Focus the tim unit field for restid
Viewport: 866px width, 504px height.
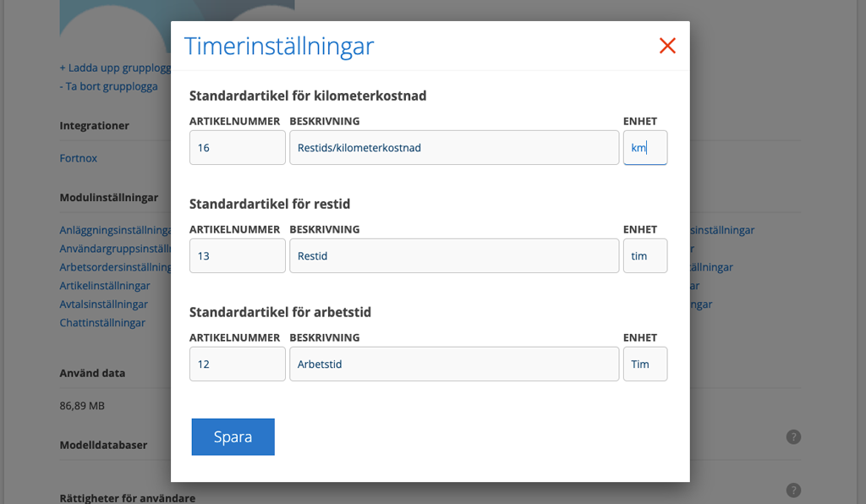click(x=645, y=255)
